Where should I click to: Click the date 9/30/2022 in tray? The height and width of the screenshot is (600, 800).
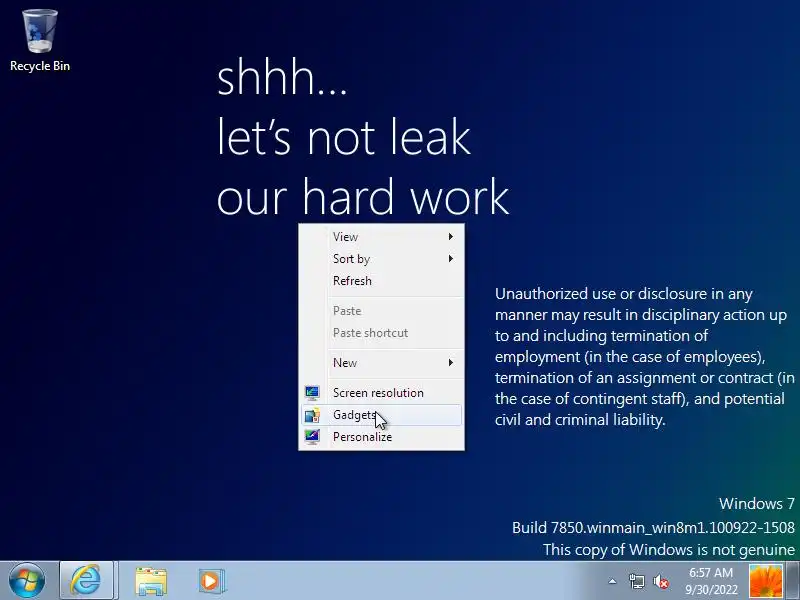point(711,590)
